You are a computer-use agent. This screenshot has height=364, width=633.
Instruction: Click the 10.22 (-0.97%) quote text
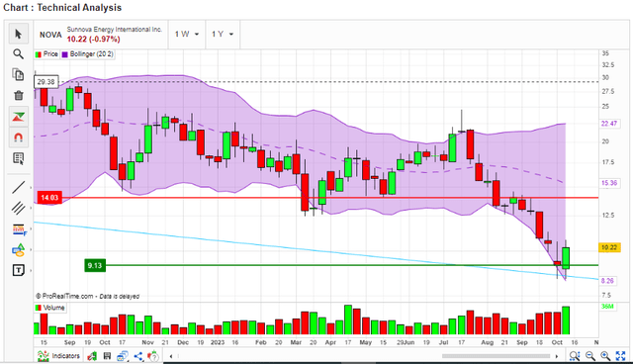(x=93, y=40)
